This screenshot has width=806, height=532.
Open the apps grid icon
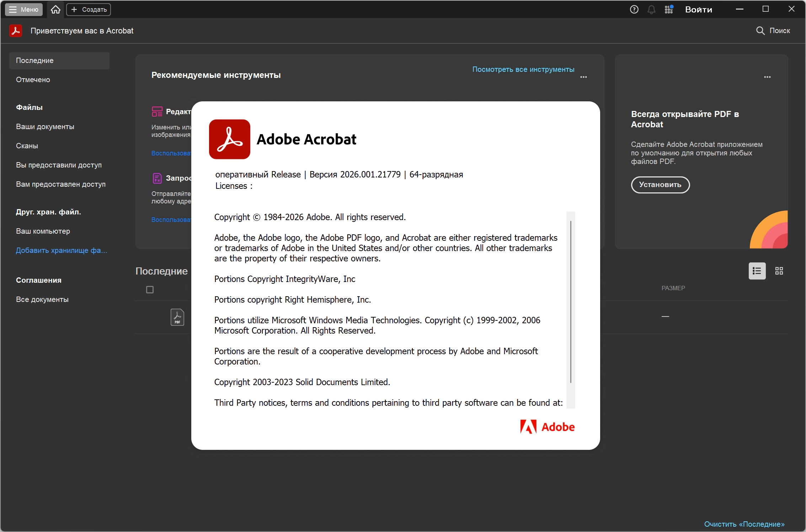tap(669, 9)
